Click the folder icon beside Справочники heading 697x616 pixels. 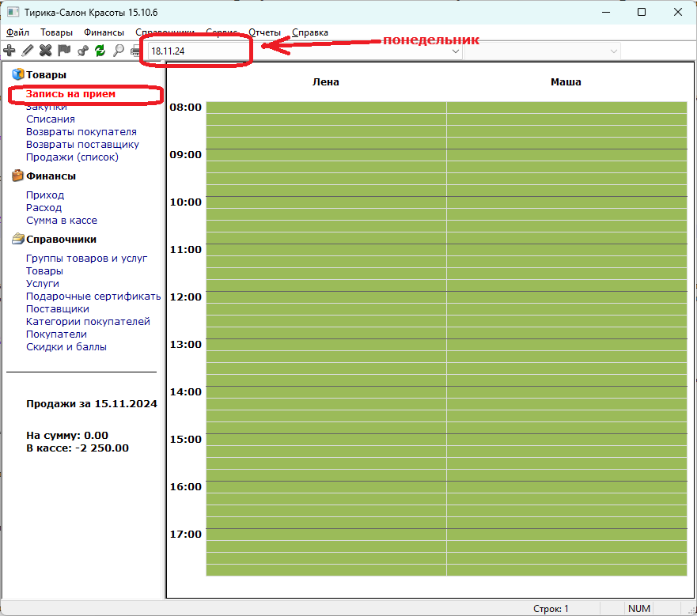(17, 239)
